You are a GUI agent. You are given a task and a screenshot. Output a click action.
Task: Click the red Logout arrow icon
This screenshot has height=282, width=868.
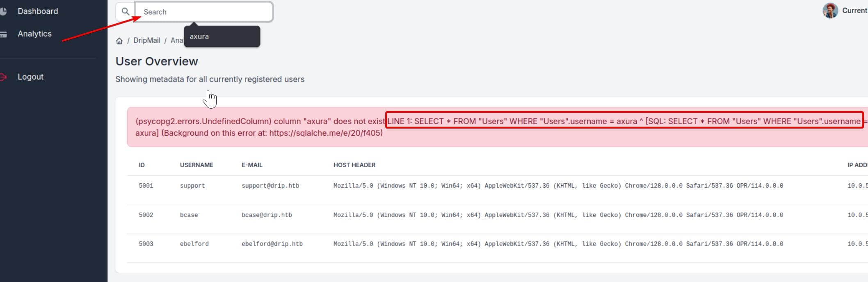tap(3, 77)
